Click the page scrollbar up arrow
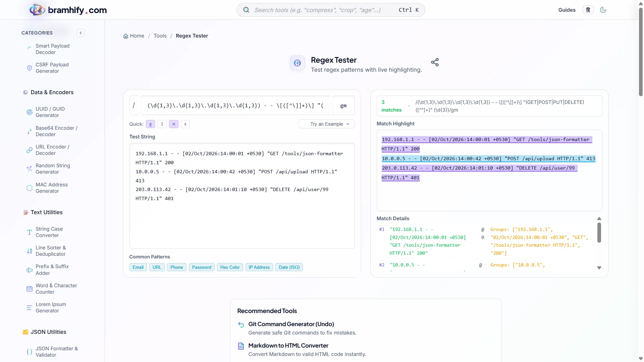The width and height of the screenshot is (644, 362). [x=641, y=3]
